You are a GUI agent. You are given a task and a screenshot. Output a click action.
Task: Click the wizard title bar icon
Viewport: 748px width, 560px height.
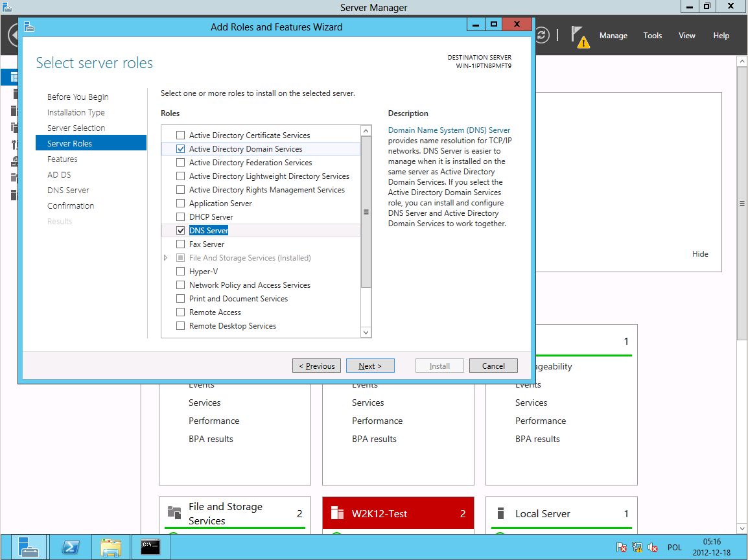29,27
